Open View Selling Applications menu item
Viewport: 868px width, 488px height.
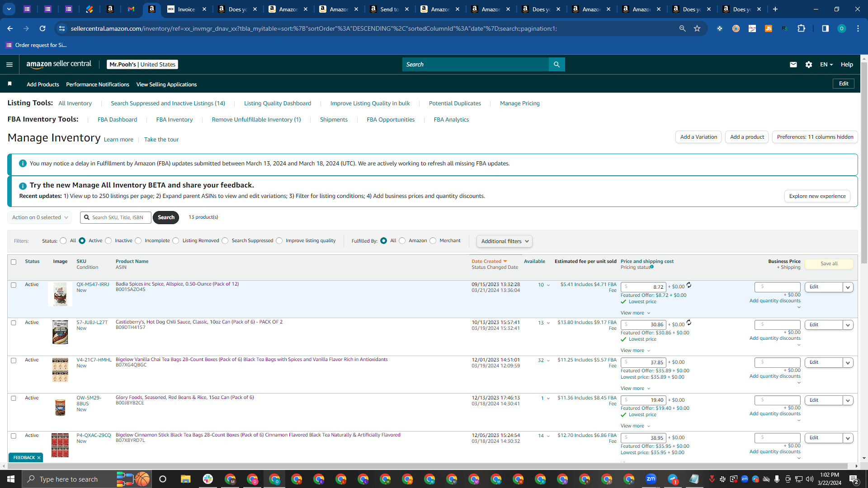point(166,84)
